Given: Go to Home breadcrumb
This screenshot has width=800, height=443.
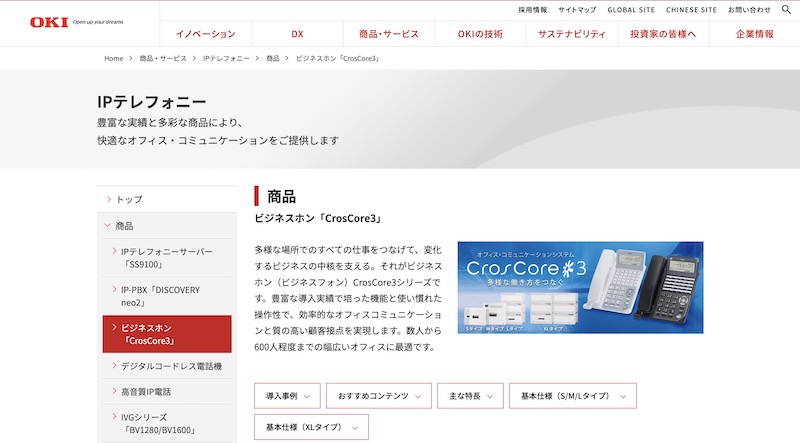Looking at the screenshot, I should pos(113,58).
